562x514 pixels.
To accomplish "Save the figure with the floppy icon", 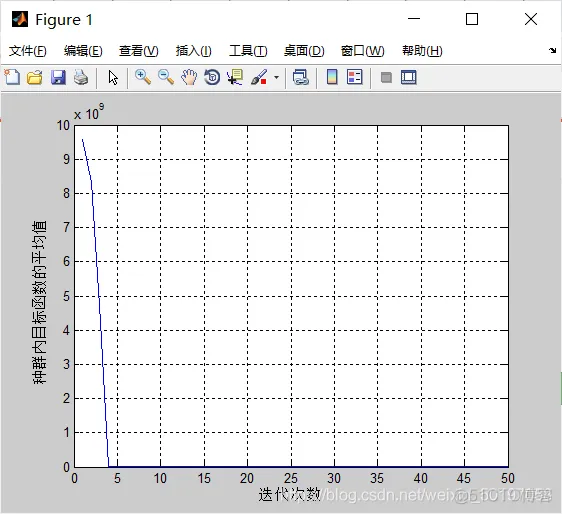I will pyautogui.click(x=58, y=77).
